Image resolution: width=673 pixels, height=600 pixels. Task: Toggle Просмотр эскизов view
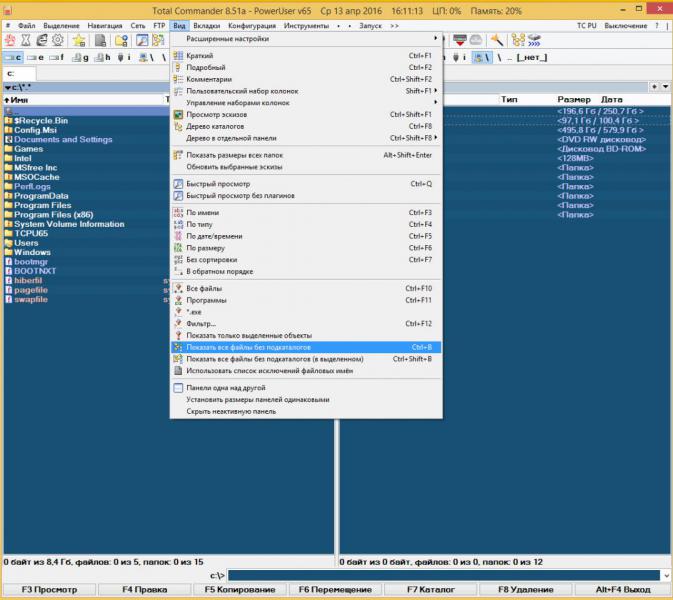click(x=306, y=115)
